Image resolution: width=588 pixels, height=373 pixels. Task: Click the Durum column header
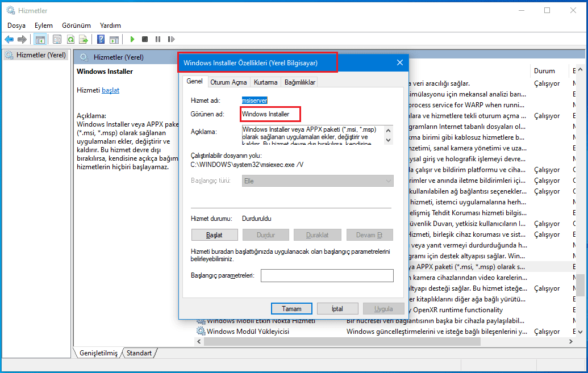(x=544, y=71)
